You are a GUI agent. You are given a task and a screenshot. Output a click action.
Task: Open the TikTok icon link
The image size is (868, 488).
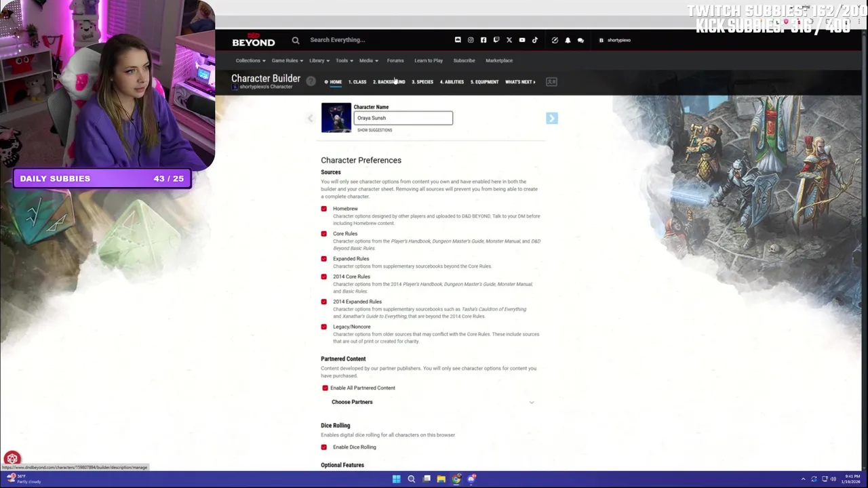point(535,40)
